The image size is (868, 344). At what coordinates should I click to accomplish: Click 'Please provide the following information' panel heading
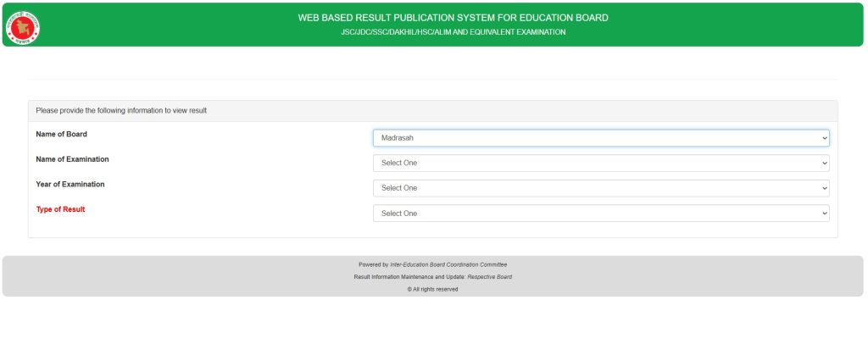click(x=121, y=111)
